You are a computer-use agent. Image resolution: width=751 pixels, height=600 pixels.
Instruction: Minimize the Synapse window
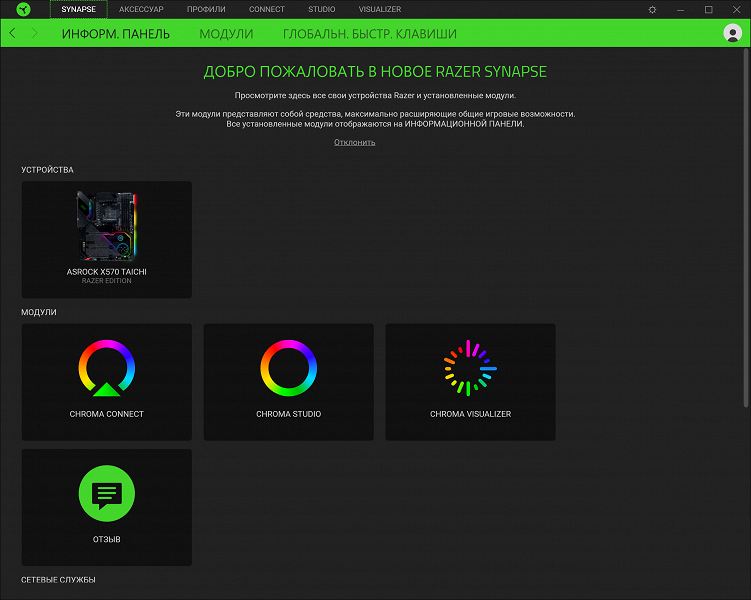click(680, 10)
